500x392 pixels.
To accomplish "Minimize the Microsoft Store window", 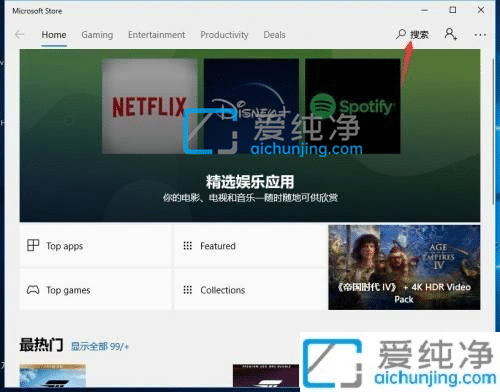I will (x=424, y=10).
